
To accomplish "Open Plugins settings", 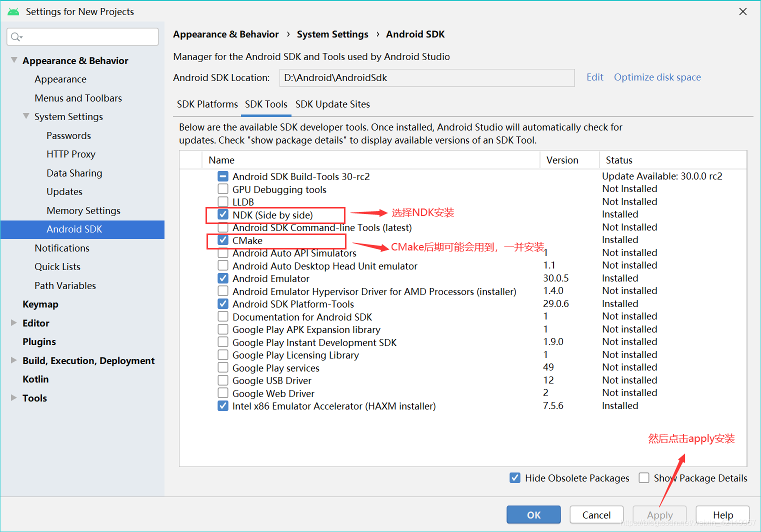I will tap(39, 341).
